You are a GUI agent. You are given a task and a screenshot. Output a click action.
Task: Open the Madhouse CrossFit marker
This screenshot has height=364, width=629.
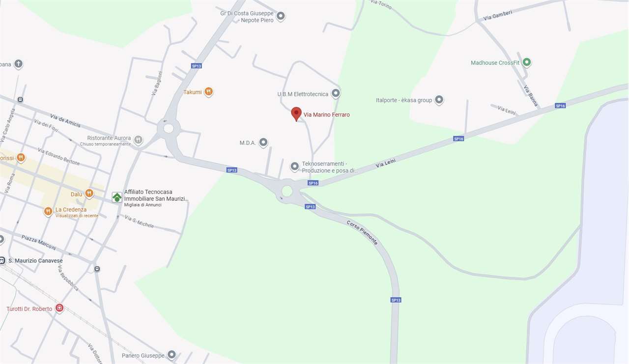pyautogui.click(x=527, y=62)
